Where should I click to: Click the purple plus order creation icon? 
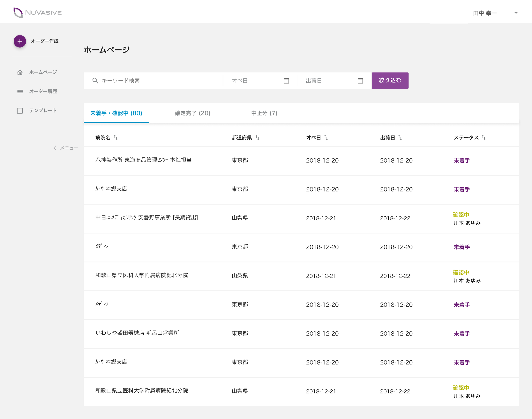click(20, 41)
